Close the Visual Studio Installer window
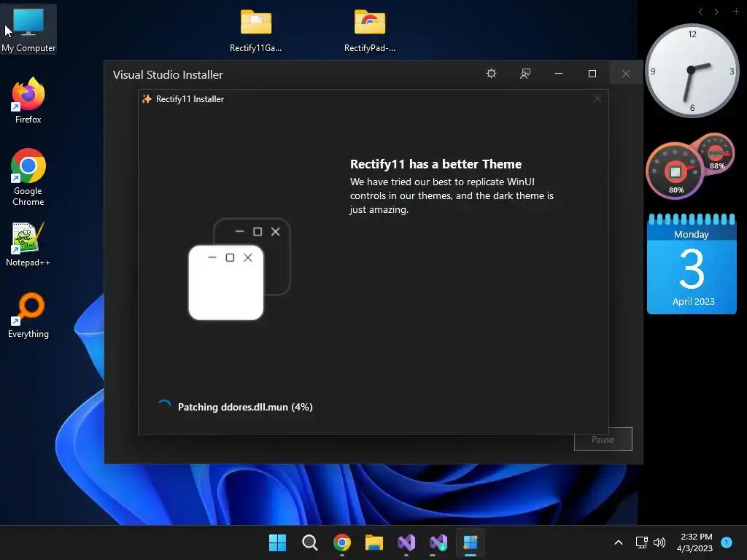The image size is (747, 560). tap(626, 74)
